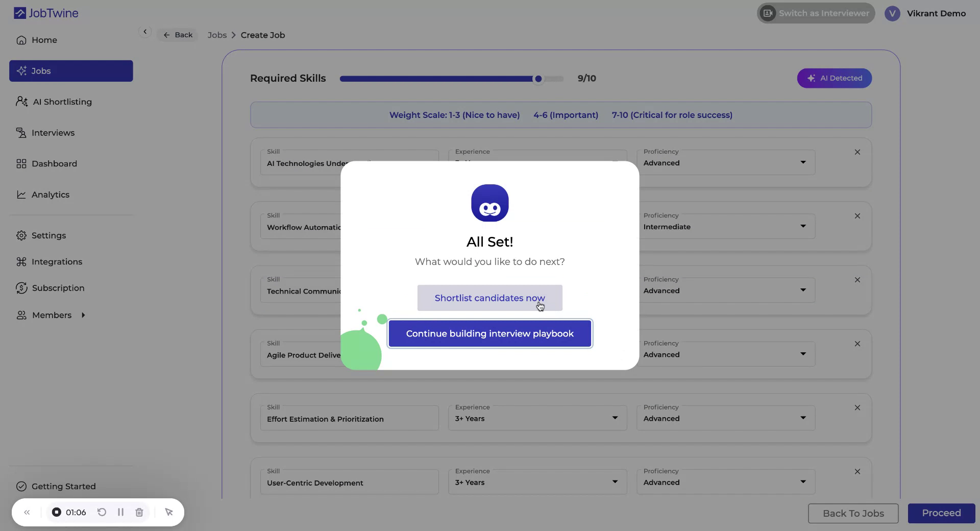Screen dimensions: 980x531
Task: Dismiss the Workflow Automation skill row
Action: tap(857, 216)
